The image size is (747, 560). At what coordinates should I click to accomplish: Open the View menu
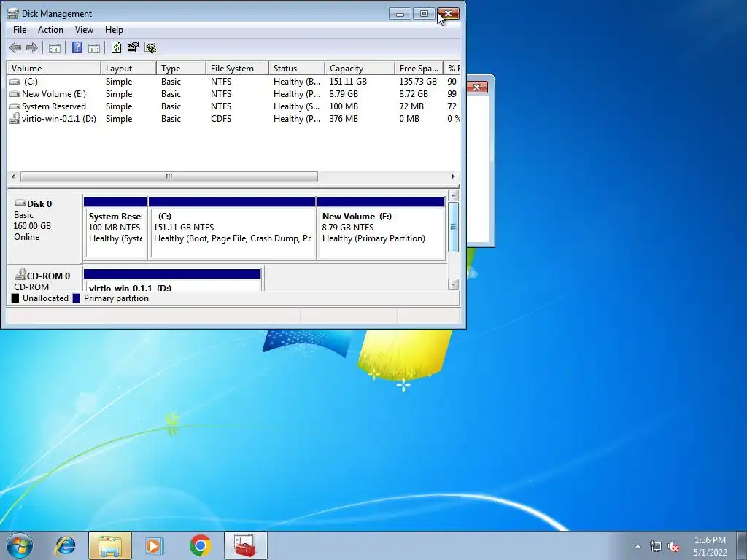coord(84,29)
